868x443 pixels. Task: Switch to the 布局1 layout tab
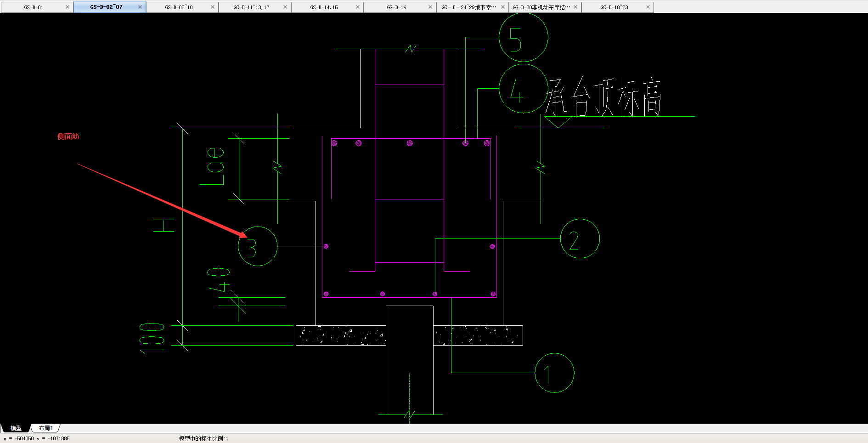(x=45, y=428)
